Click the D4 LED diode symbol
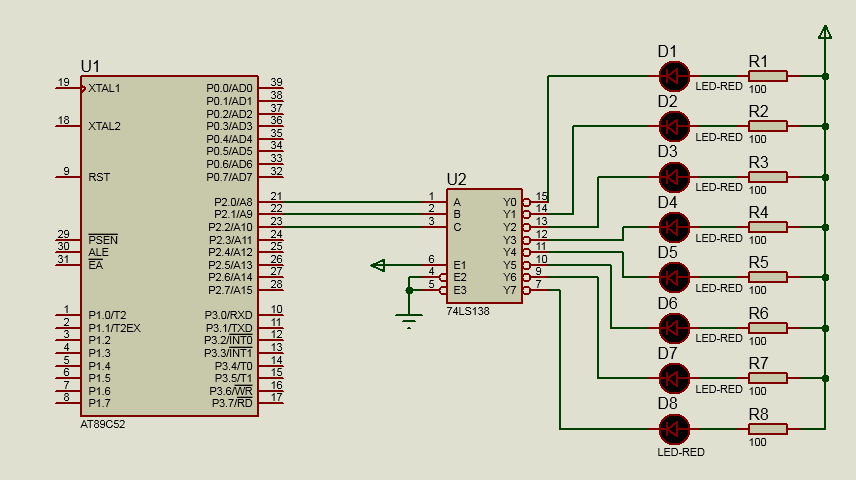The height and width of the screenshot is (480, 856). coord(675,227)
